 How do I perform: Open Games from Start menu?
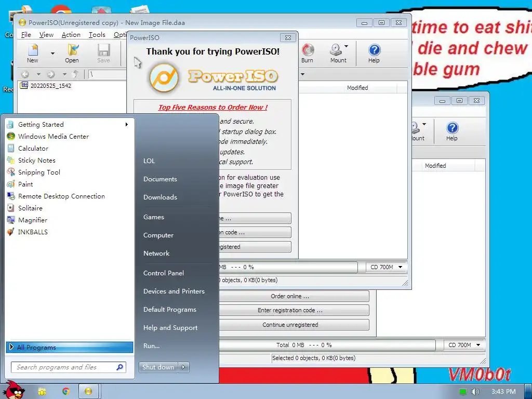(x=154, y=217)
